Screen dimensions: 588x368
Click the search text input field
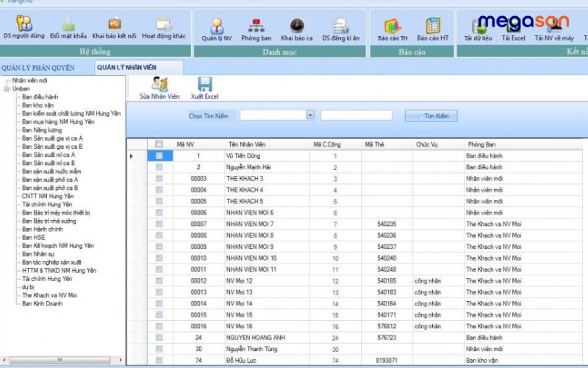click(356, 116)
